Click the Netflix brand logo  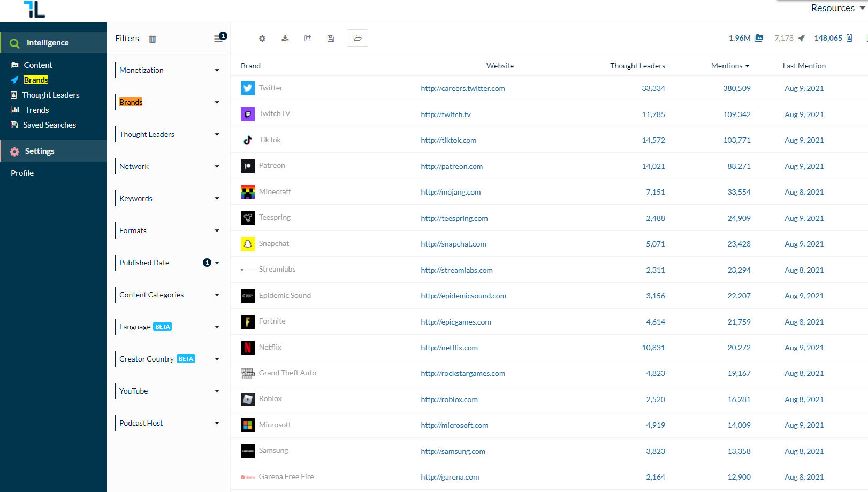point(248,348)
